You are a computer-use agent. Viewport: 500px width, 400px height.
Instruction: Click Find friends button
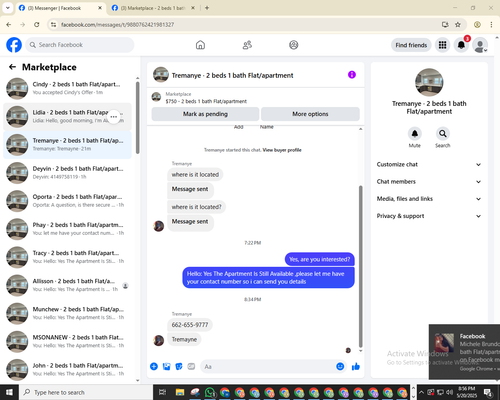tap(411, 45)
